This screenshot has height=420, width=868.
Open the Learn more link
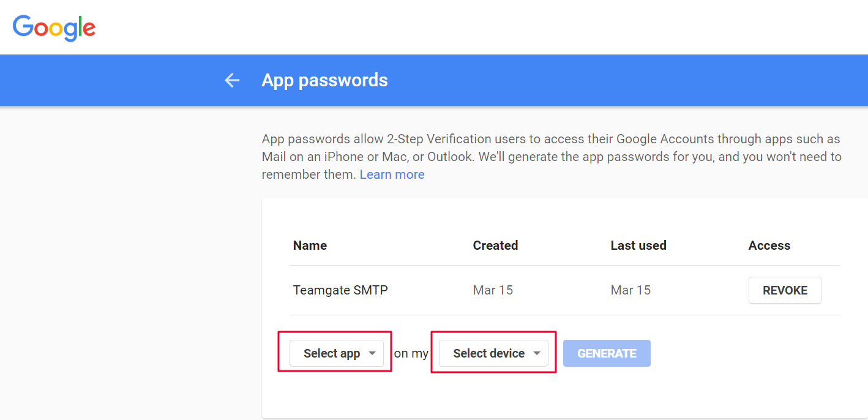coord(392,174)
